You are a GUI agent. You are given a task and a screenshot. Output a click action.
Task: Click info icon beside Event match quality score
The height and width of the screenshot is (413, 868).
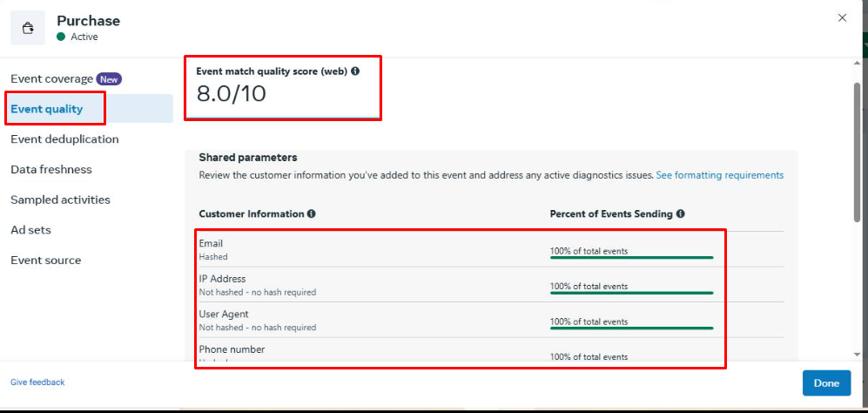pos(355,71)
